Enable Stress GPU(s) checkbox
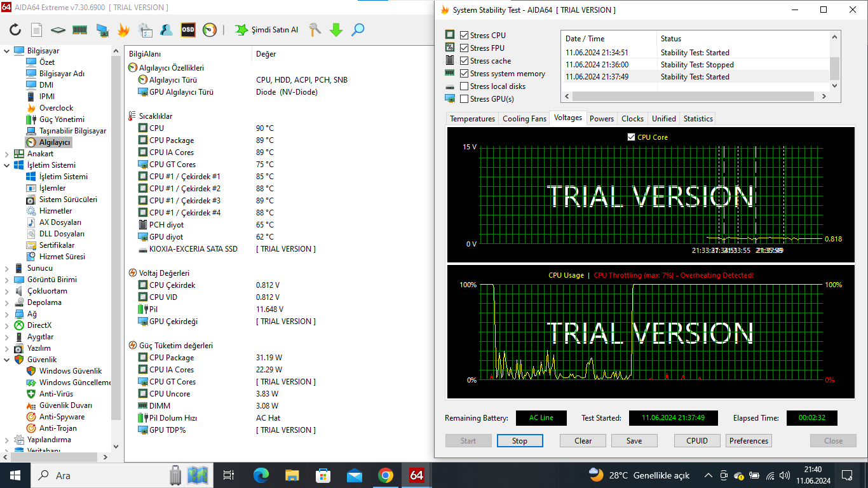Image resolution: width=868 pixels, height=488 pixels. (465, 99)
